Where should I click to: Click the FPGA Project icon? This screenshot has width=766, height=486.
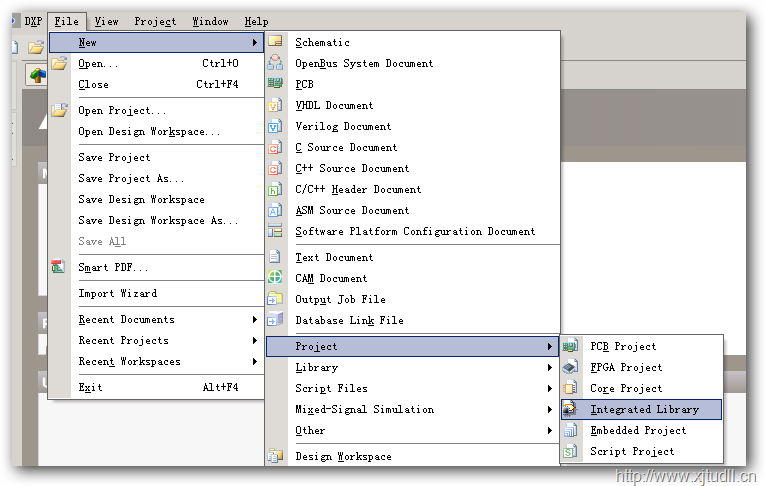570,367
